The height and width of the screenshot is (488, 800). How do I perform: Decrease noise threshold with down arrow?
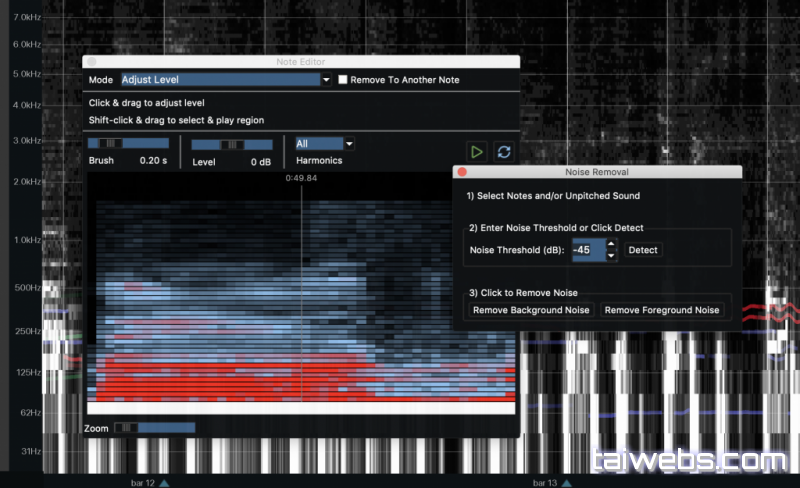pos(637,255)
